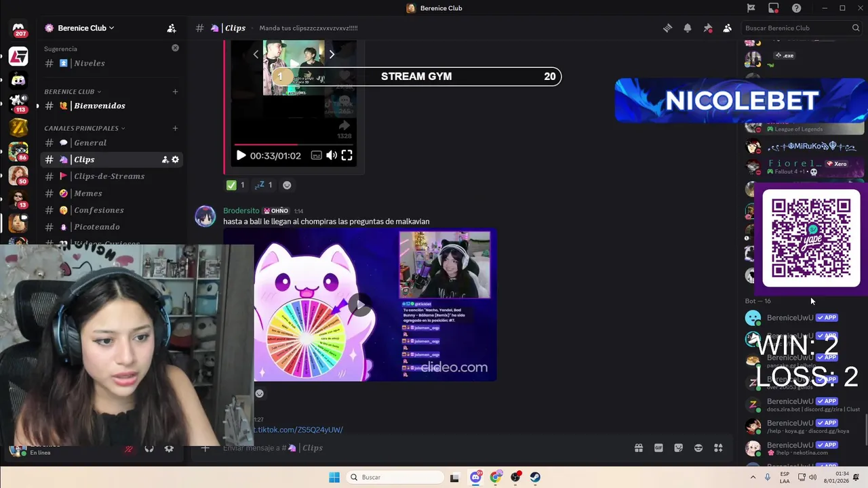Show hidden system tray icons chevron

(753, 477)
